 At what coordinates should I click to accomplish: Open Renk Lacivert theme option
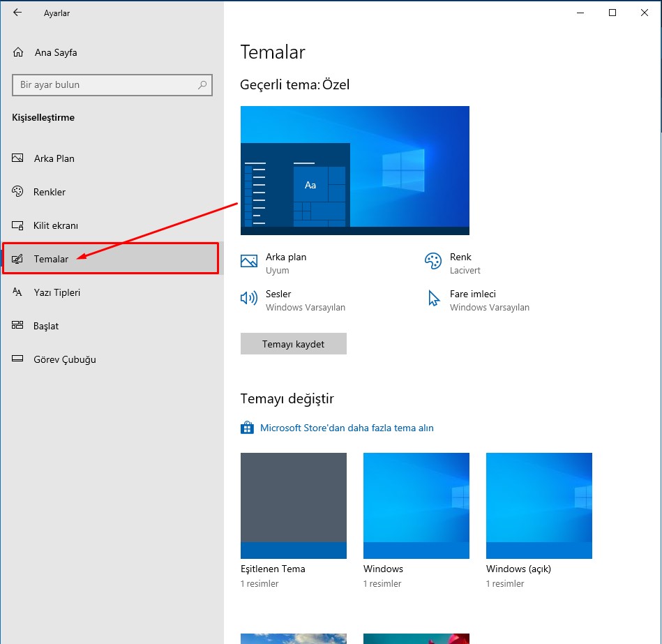(453, 263)
